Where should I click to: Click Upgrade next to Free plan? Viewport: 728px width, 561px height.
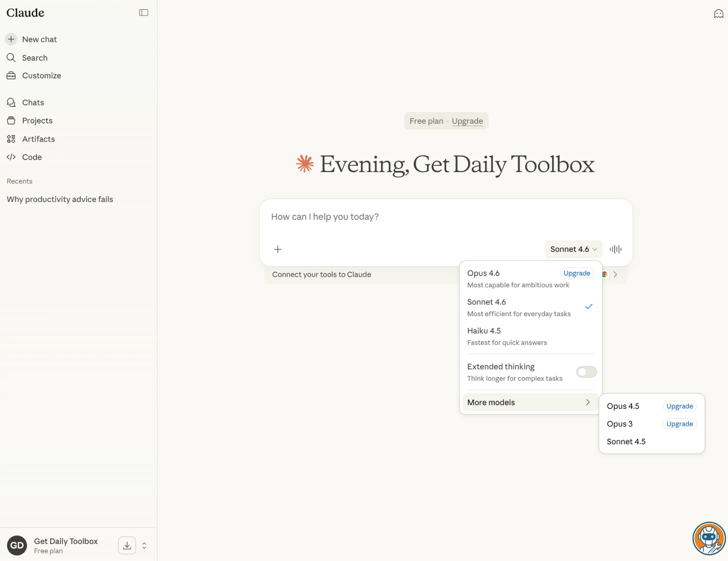coord(467,121)
